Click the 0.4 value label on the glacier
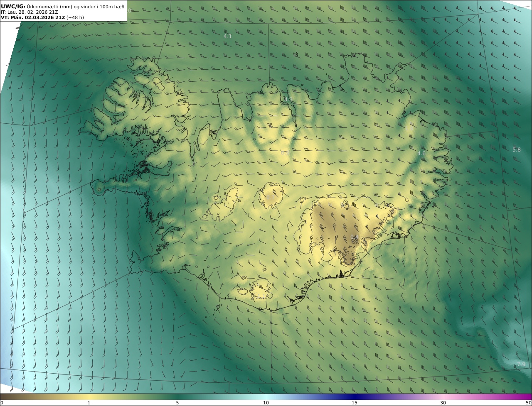Screen dimensions: 532x406 tap(355, 237)
